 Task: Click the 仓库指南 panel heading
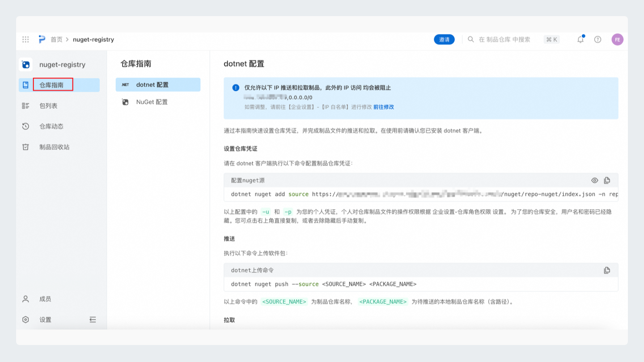[x=136, y=64]
